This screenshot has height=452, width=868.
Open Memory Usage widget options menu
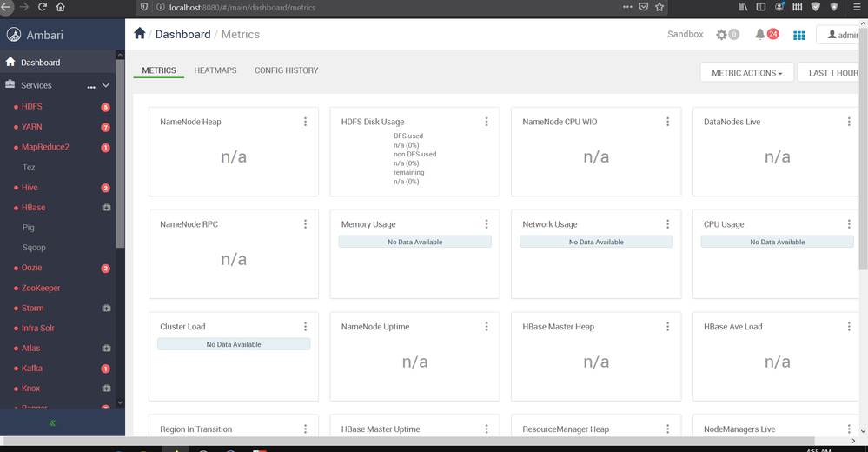[x=487, y=223]
